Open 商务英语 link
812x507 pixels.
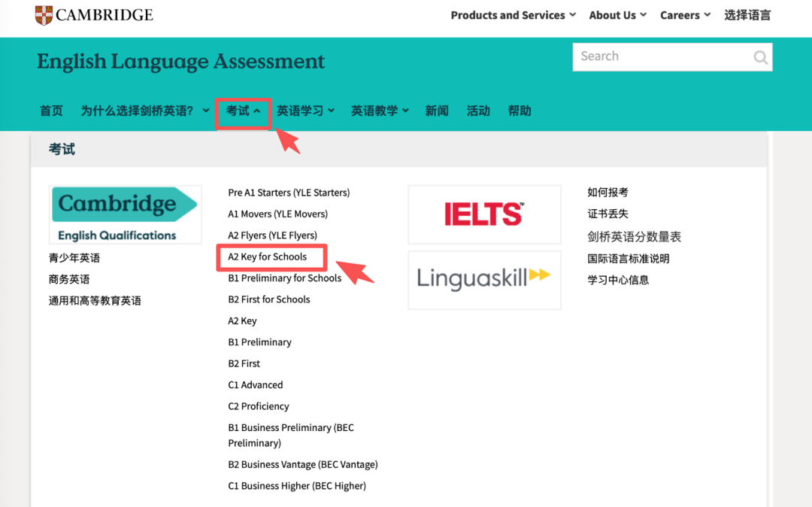(x=69, y=279)
